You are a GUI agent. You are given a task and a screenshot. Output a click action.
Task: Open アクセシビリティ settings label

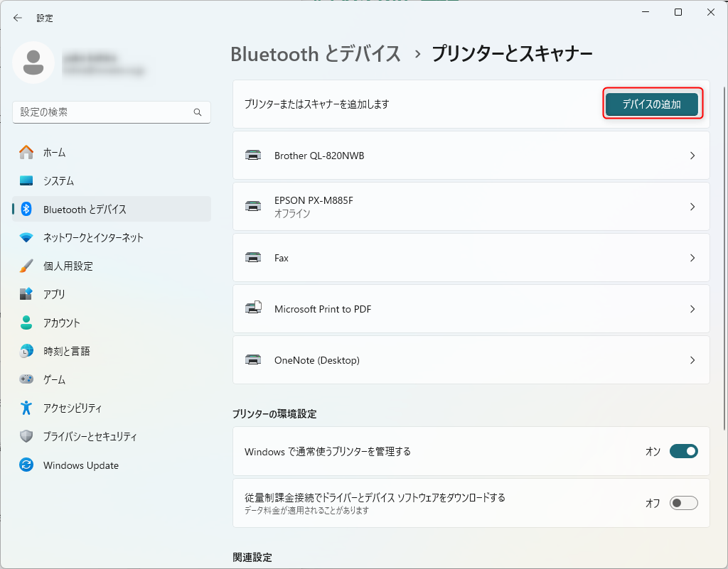[73, 408]
